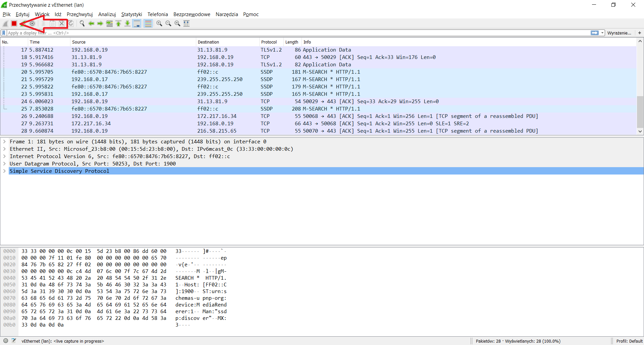Click the Wyrażenie... button
The image size is (644, 345).
(x=619, y=33)
